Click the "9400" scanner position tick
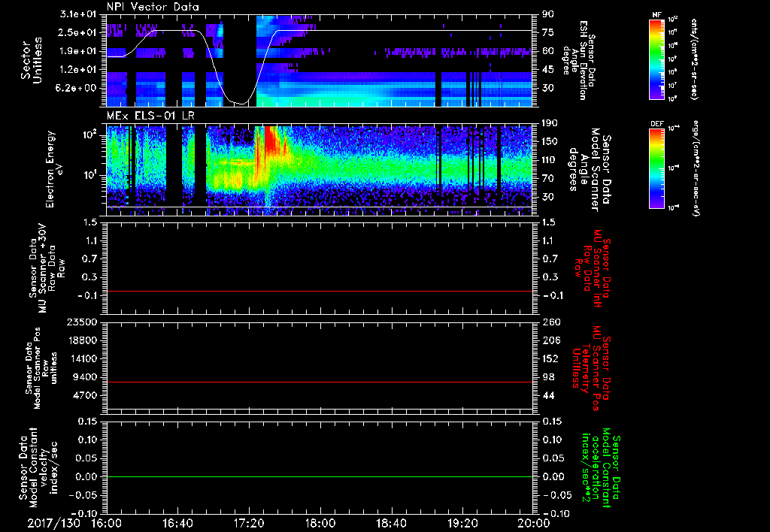The image size is (770, 532). coord(86,377)
